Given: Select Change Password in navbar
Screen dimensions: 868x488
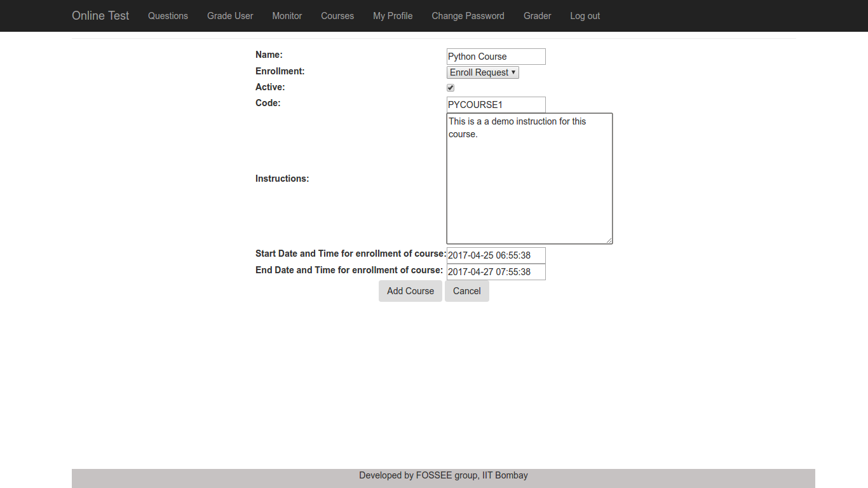Looking at the screenshot, I should (x=468, y=16).
